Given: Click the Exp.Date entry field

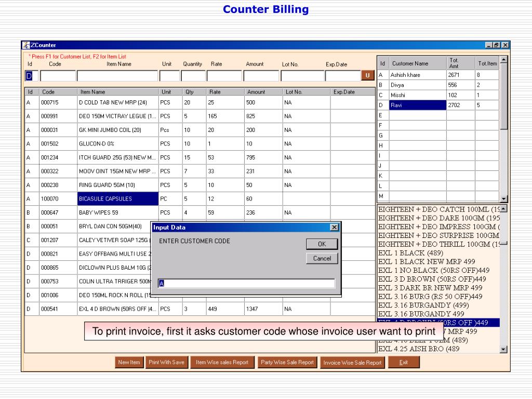Looking at the screenshot, I should coord(343,76).
